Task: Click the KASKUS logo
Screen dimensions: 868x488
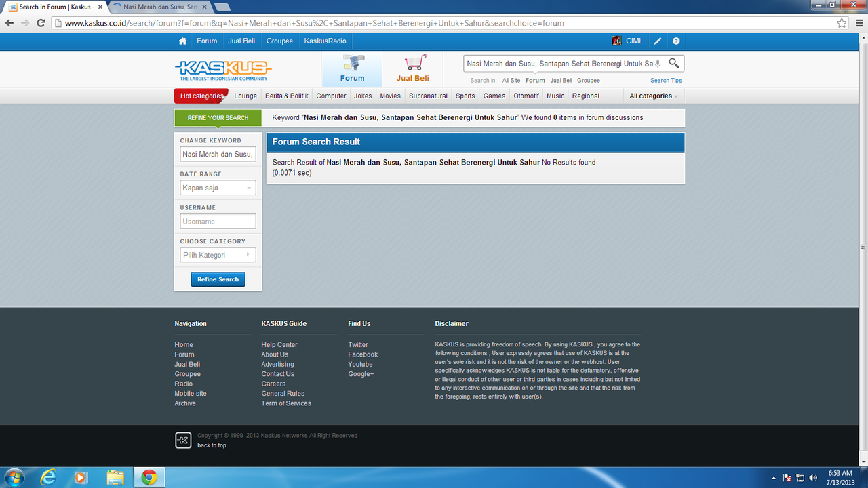Action: click(223, 70)
